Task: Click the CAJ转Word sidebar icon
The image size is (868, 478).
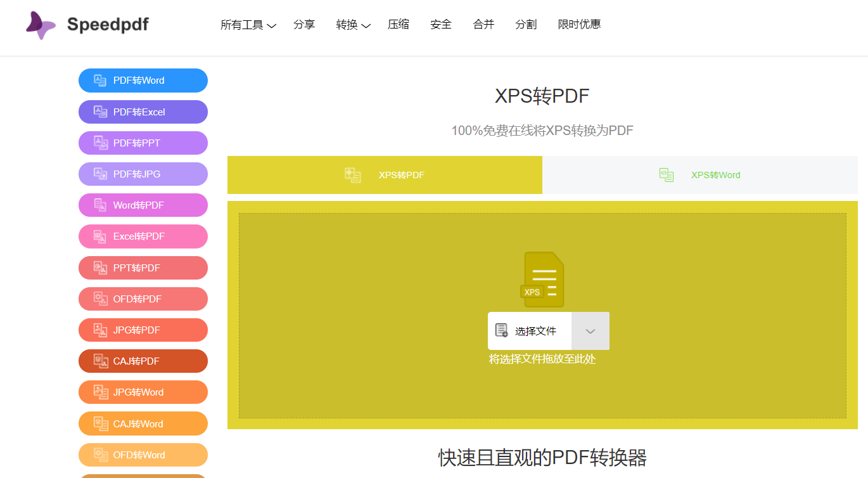Action: 100,423
